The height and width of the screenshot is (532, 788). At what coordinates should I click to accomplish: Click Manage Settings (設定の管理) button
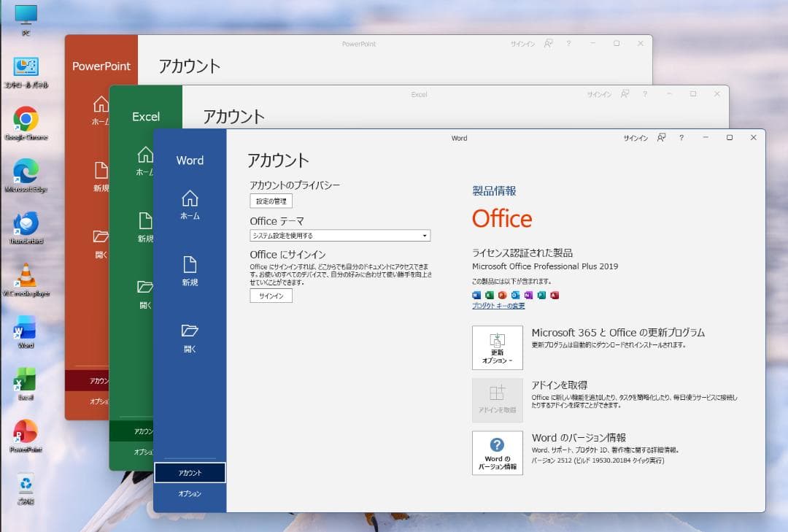271,201
